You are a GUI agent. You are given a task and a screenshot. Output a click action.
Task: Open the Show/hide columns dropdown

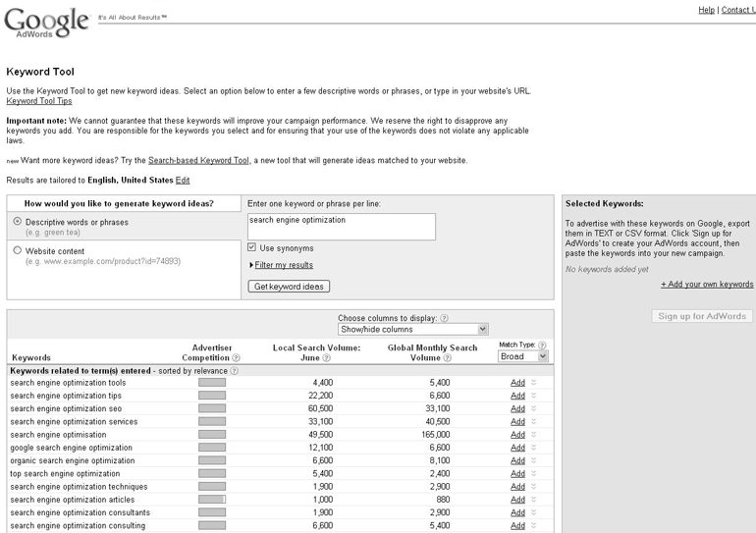tap(413, 329)
